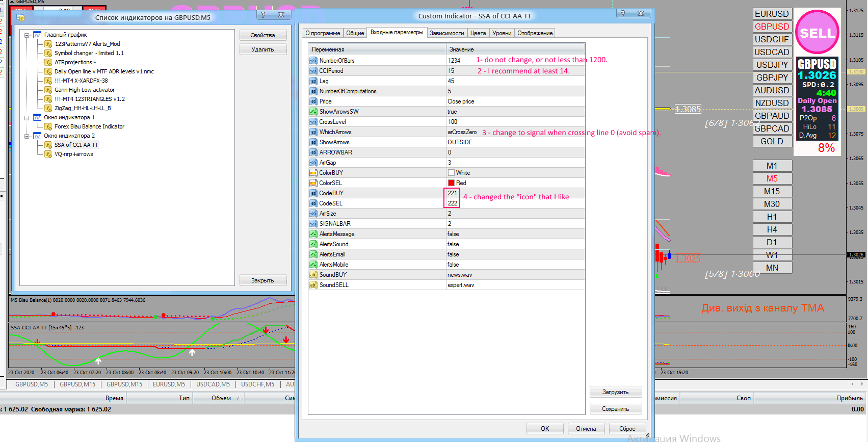Select the Forex Blau Balance Indicator icon
The image size is (868, 442).
pos(48,126)
